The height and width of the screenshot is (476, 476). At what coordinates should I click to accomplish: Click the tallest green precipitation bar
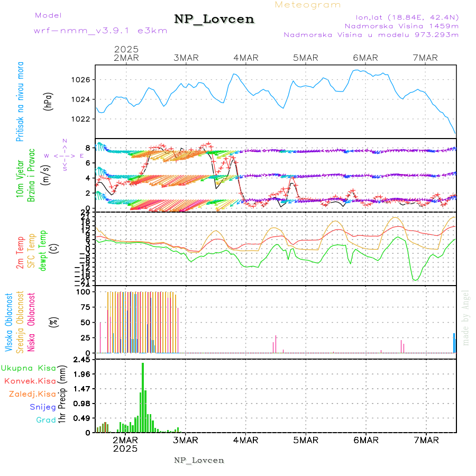click(x=143, y=397)
